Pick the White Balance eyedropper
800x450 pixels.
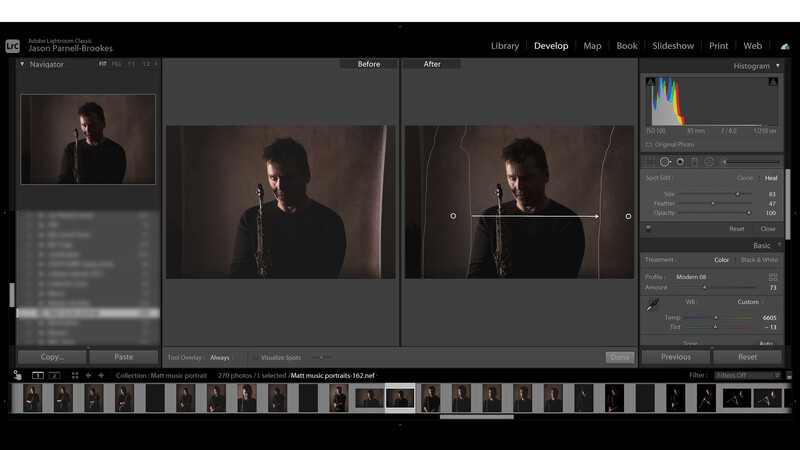[x=653, y=305]
